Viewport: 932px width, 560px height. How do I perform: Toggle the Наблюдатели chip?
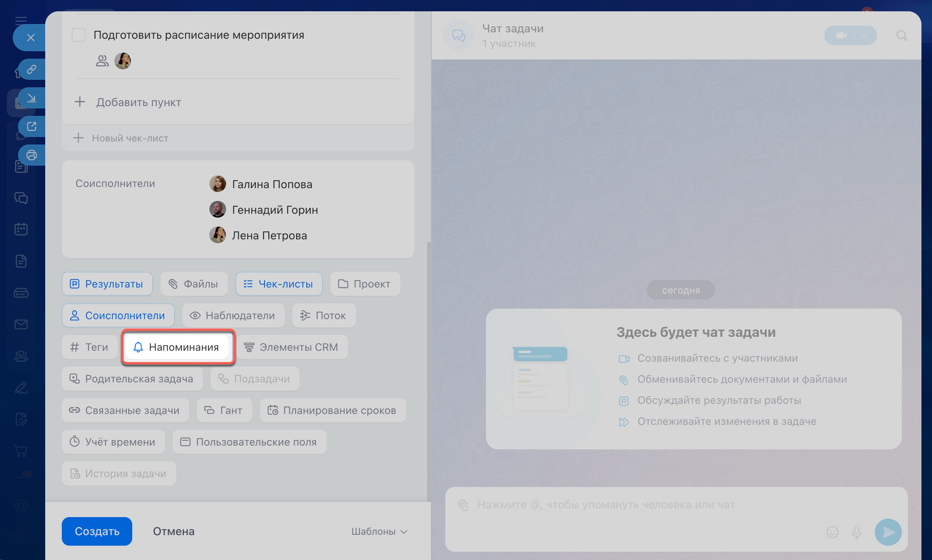coord(233,315)
